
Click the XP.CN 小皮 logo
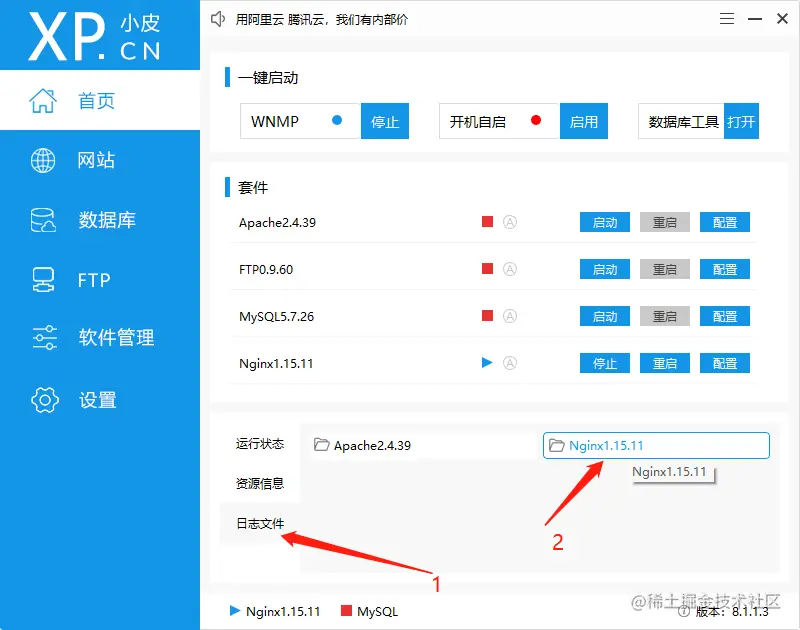pos(94,37)
